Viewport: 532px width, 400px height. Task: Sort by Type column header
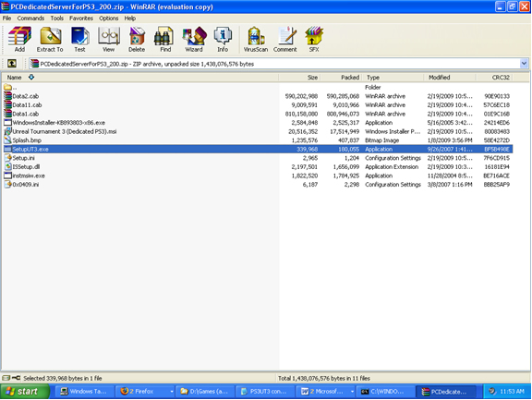tap(393, 78)
